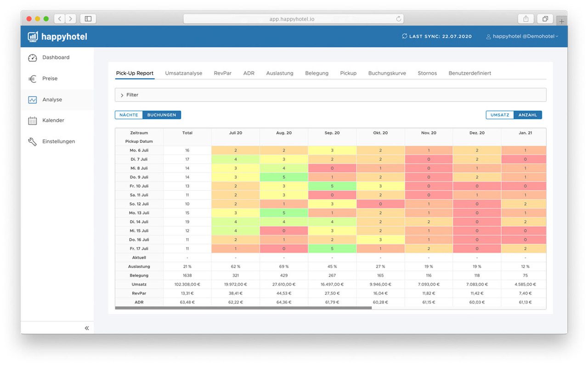Click the app.happyhotel.io address bar
588x365 pixels.
point(293,19)
